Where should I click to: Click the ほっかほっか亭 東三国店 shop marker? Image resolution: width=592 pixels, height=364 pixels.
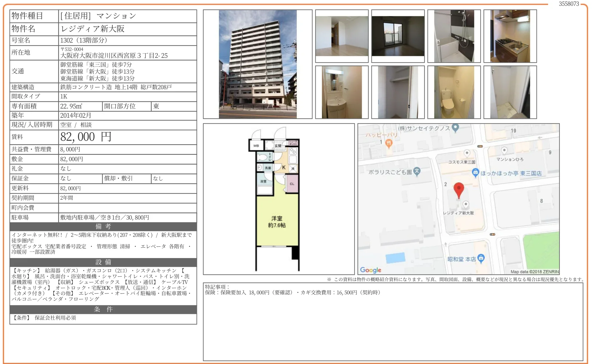point(475,172)
